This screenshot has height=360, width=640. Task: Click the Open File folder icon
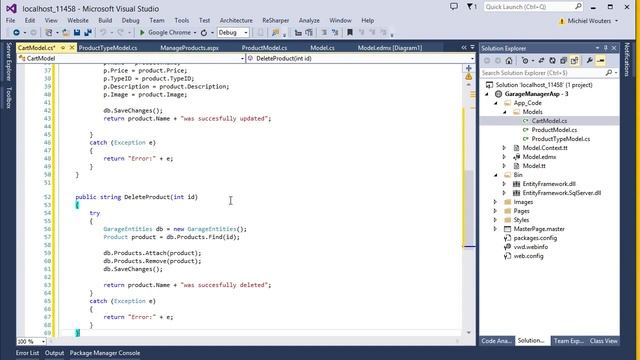tap(66, 32)
